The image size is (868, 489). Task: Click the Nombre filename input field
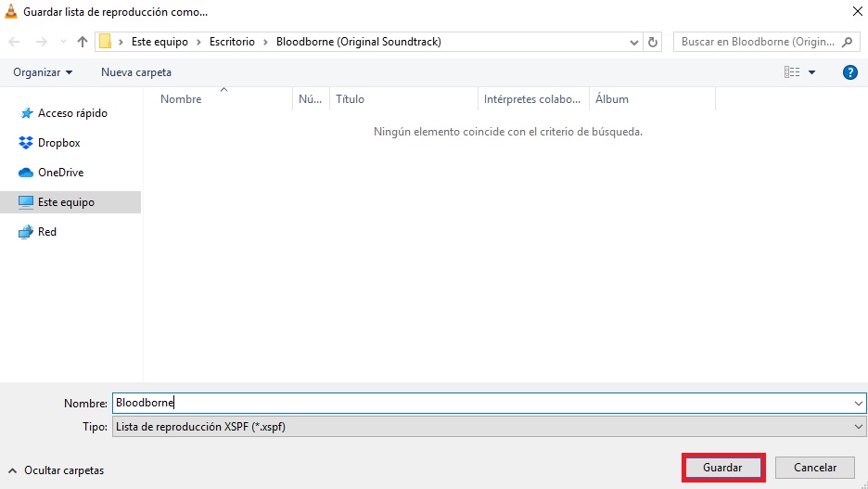[481, 403]
